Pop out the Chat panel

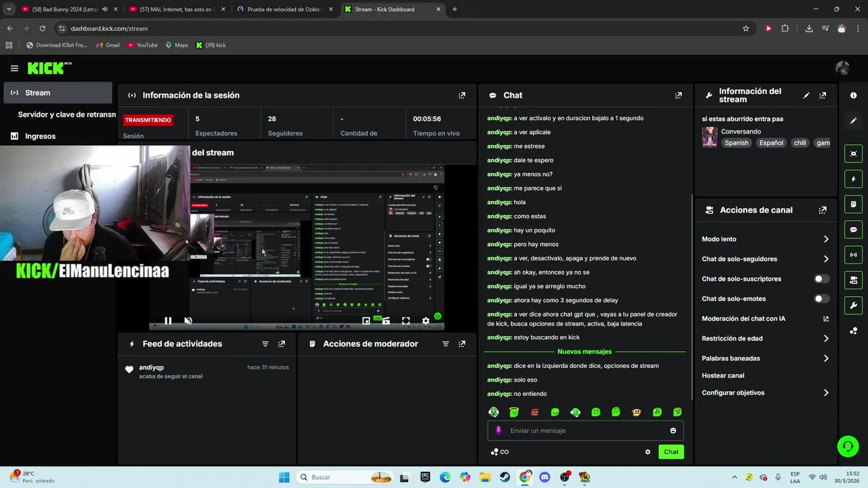[x=678, y=96]
